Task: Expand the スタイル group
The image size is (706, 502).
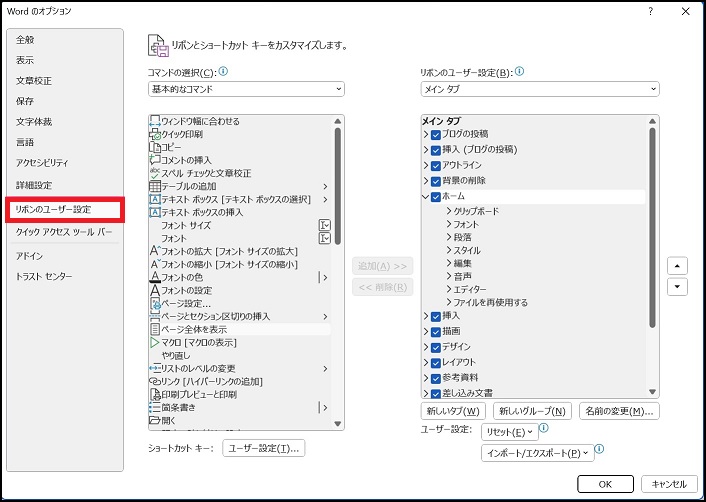Action: (x=449, y=250)
